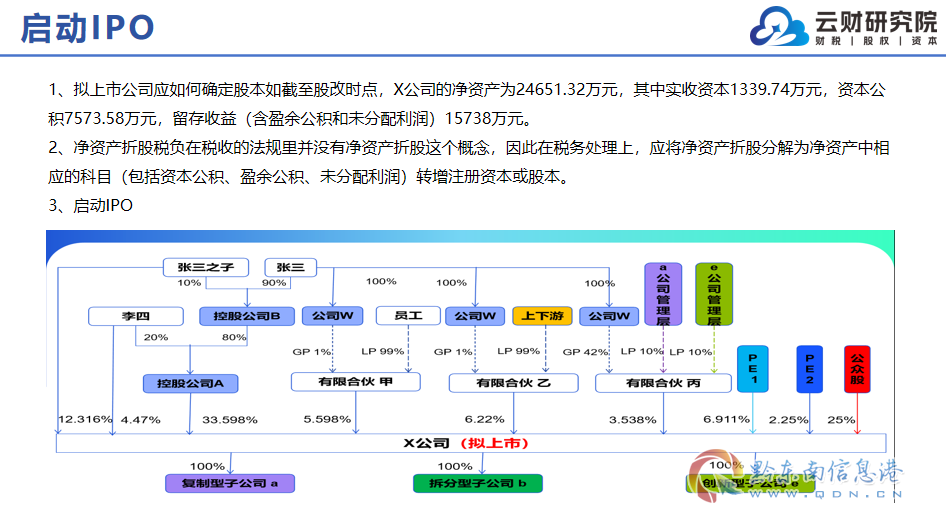This screenshot has width=946, height=526.
Task: Select the 张三 box next to 张三之子
Action: tap(291, 267)
